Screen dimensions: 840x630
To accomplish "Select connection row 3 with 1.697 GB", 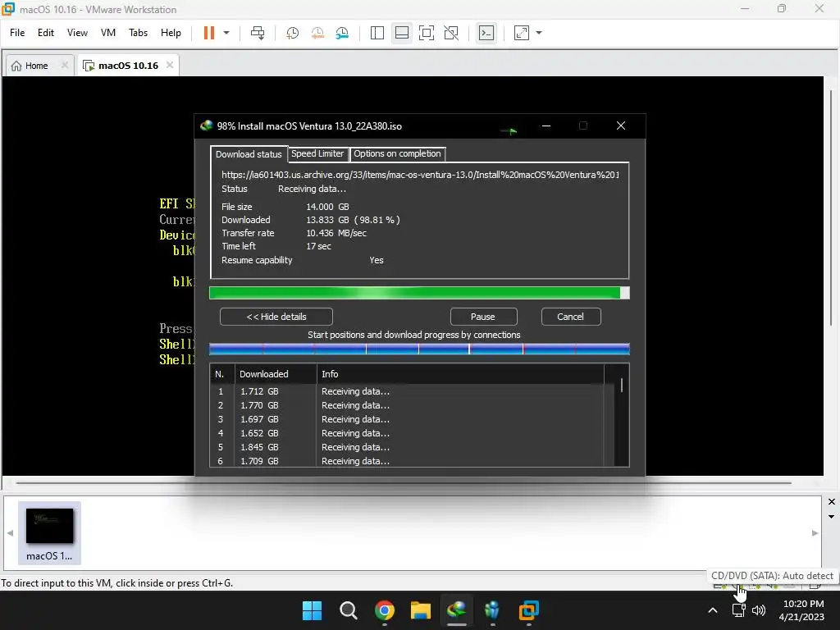I will pos(412,419).
